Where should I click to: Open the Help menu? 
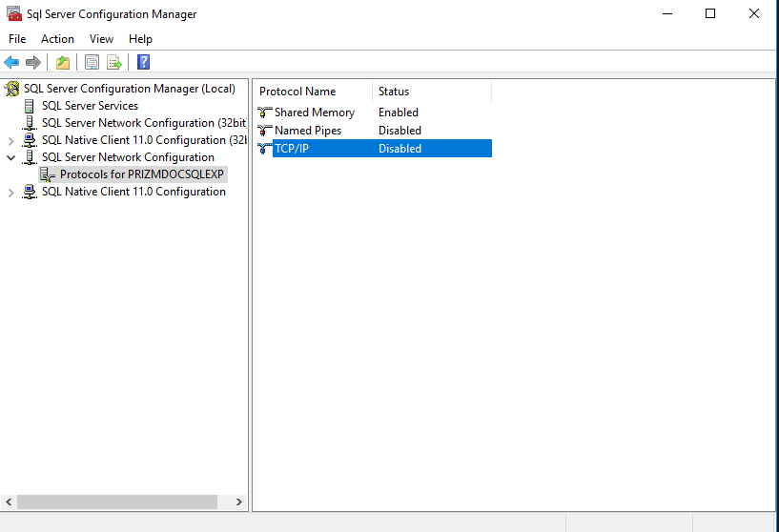140,39
